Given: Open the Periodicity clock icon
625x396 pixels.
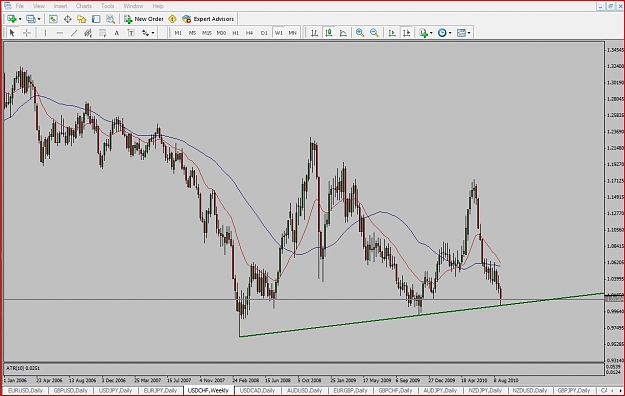Looking at the screenshot, I should [x=442, y=33].
